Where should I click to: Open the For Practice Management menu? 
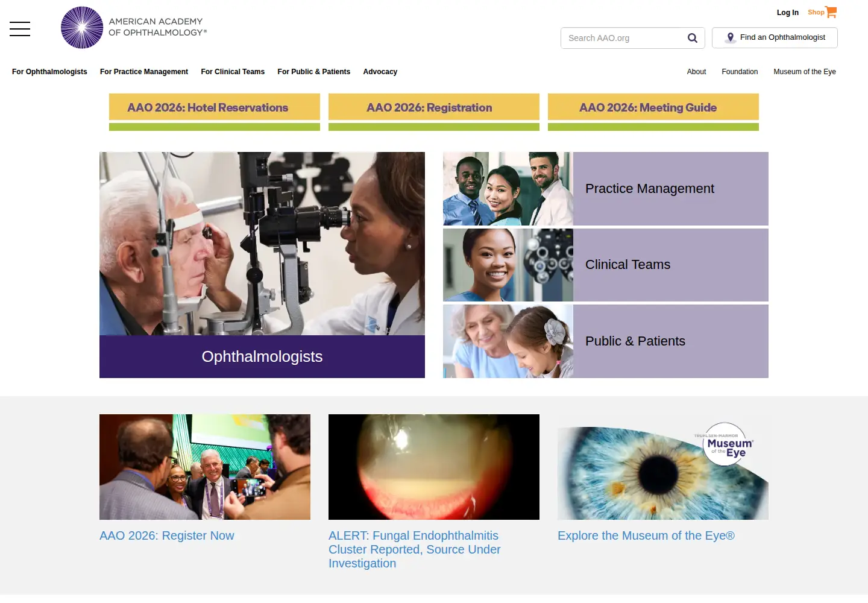[144, 72]
